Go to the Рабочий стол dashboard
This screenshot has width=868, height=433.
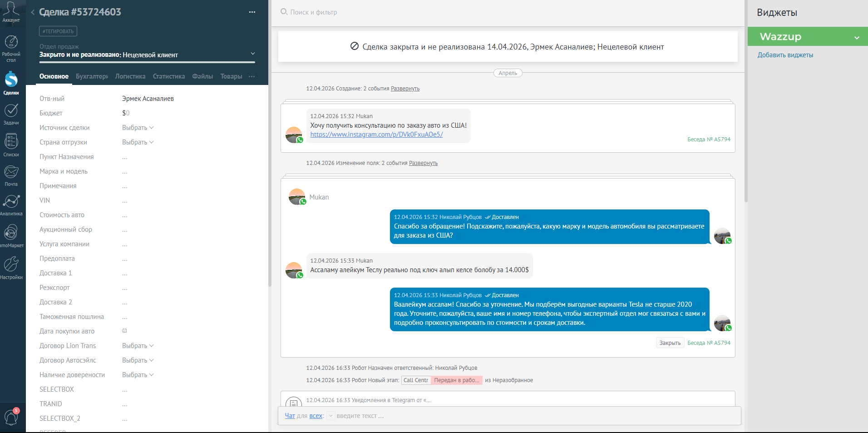pyautogui.click(x=11, y=49)
